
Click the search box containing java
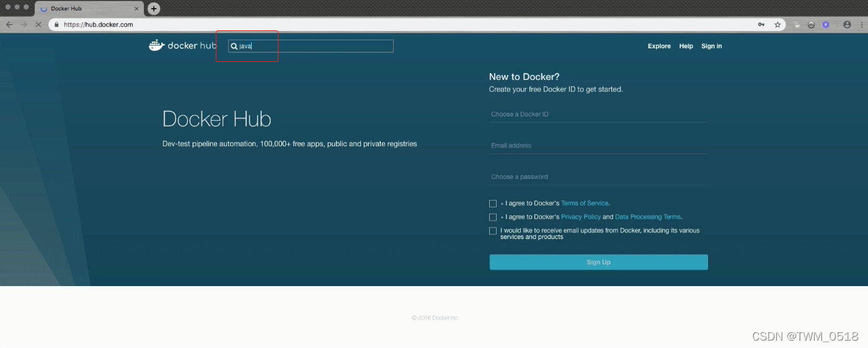coord(311,46)
